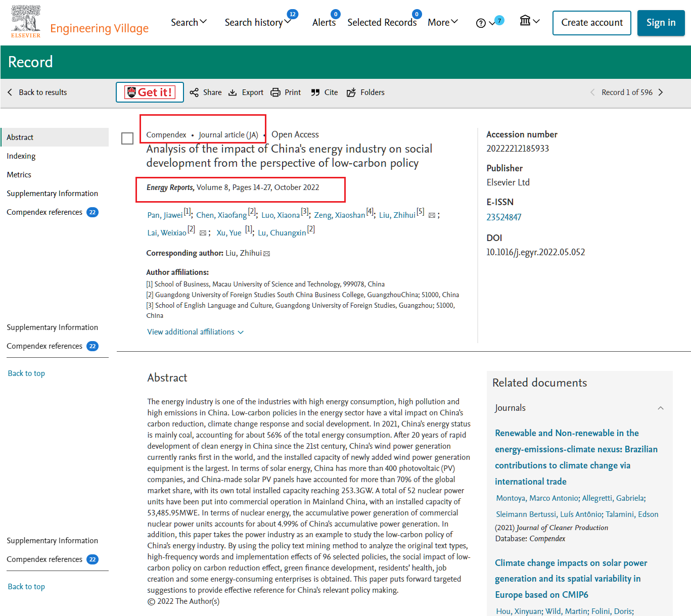Click the Get it! button

(x=150, y=92)
